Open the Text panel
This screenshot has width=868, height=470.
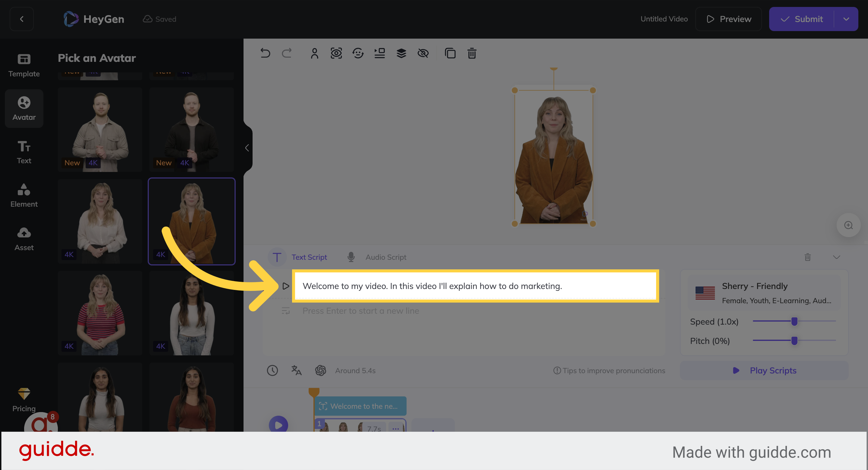click(x=24, y=152)
